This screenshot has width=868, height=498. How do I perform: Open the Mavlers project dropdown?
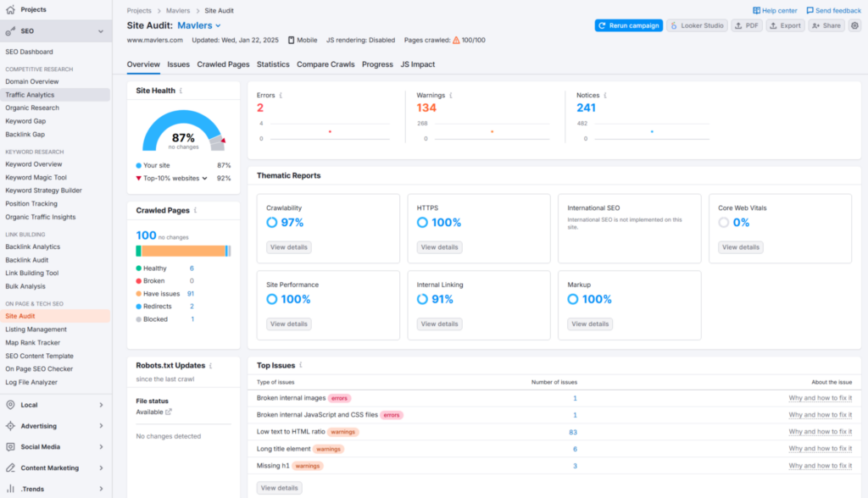199,25
